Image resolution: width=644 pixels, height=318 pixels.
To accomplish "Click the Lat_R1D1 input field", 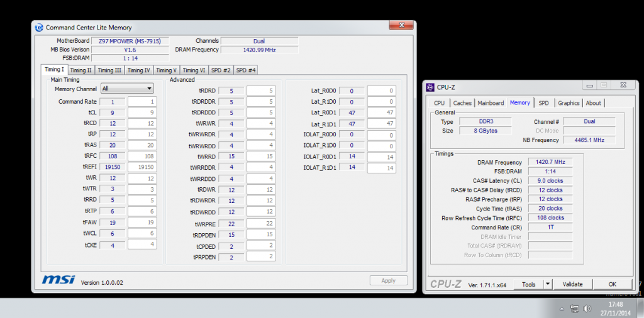I will coord(382,124).
